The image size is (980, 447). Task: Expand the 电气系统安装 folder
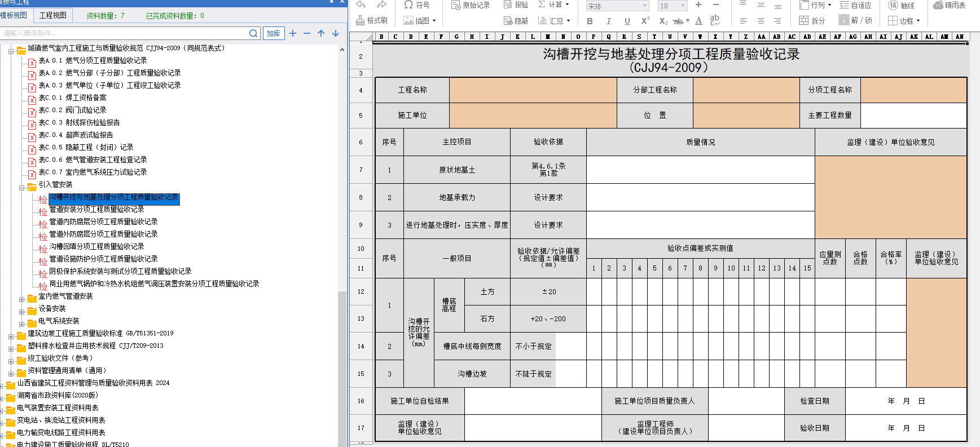tap(21, 324)
